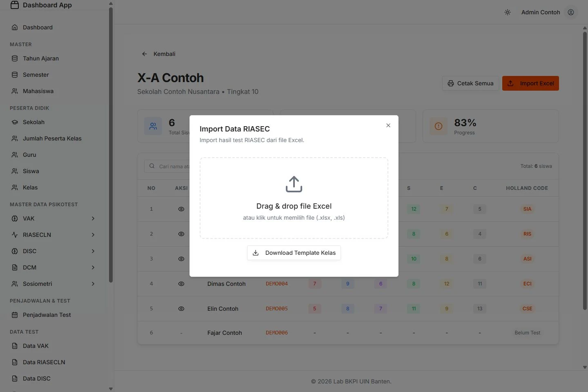Click the Penjadwalan Test calendar icon
The width and height of the screenshot is (588, 392).
pos(15,315)
